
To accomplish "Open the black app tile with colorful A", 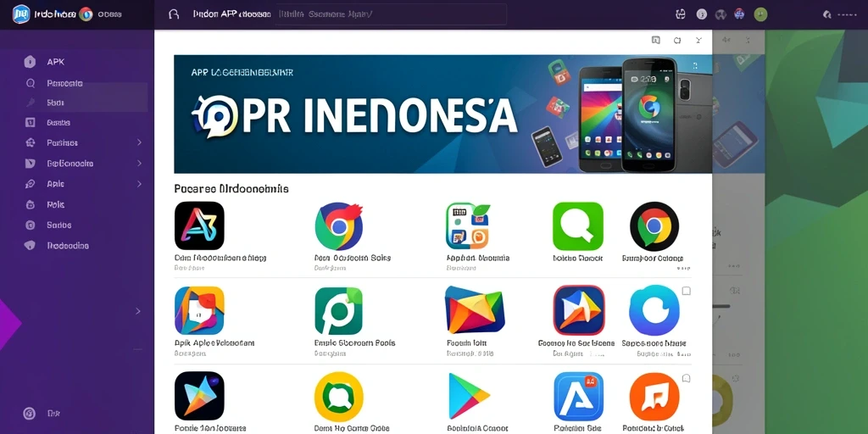I will (x=199, y=225).
